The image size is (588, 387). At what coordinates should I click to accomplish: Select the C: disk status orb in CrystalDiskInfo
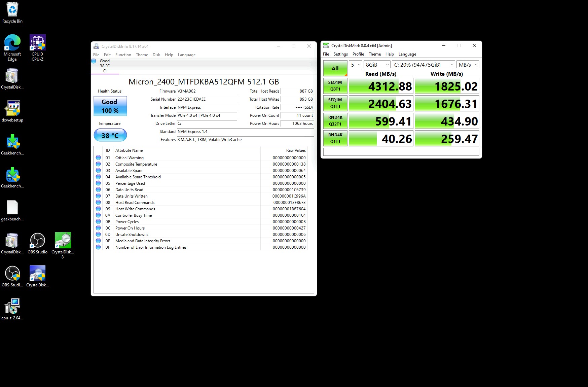(x=94, y=61)
